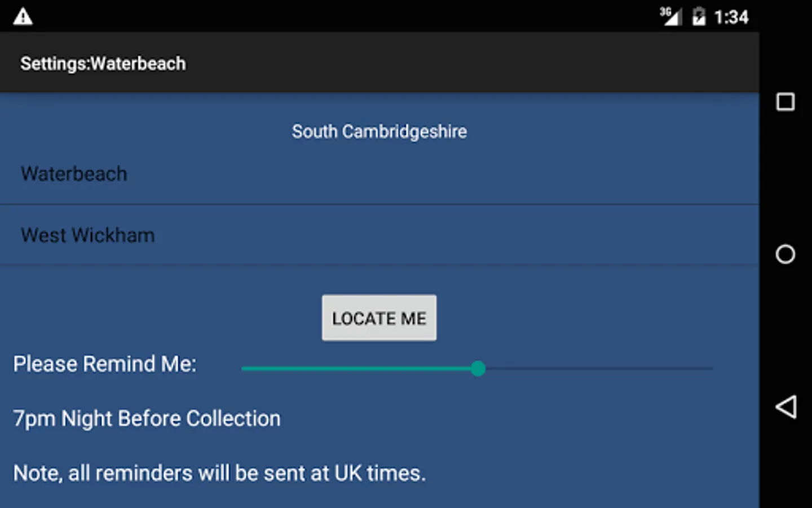Tap the warning icon in the status bar
Viewport: 812px width, 508px height.
(23, 16)
